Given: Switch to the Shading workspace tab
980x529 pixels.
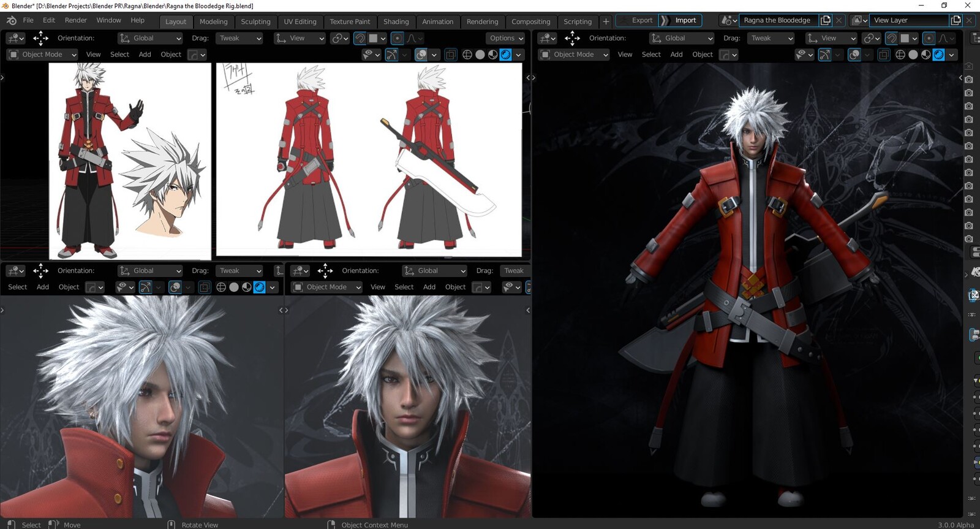Looking at the screenshot, I should coord(396,21).
